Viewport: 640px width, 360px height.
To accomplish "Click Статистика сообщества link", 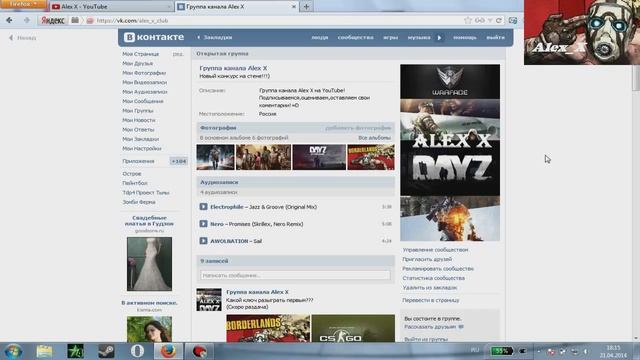I will click(x=433, y=278).
